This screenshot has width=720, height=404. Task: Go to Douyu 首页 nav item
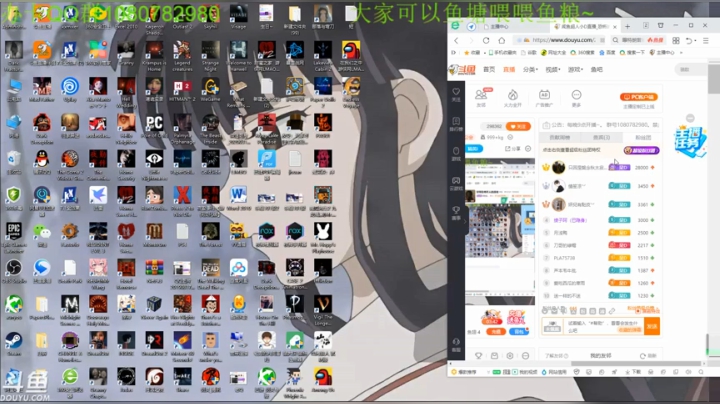click(489, 69)
